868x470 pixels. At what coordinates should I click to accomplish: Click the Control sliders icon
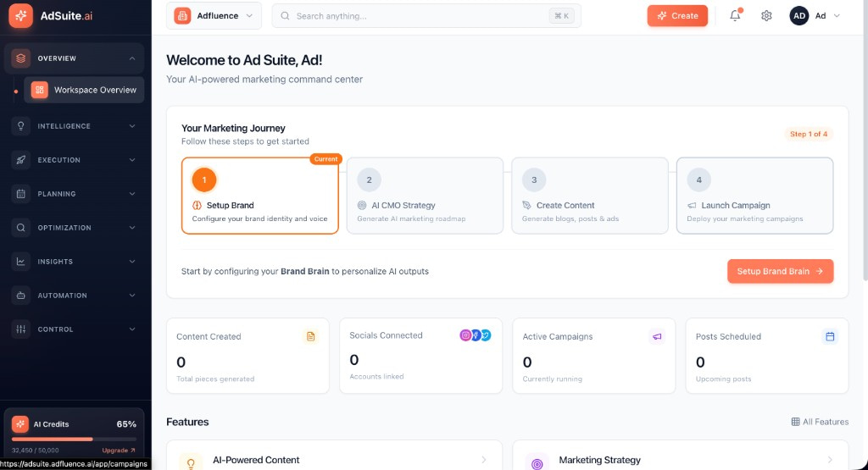[20, 329]
